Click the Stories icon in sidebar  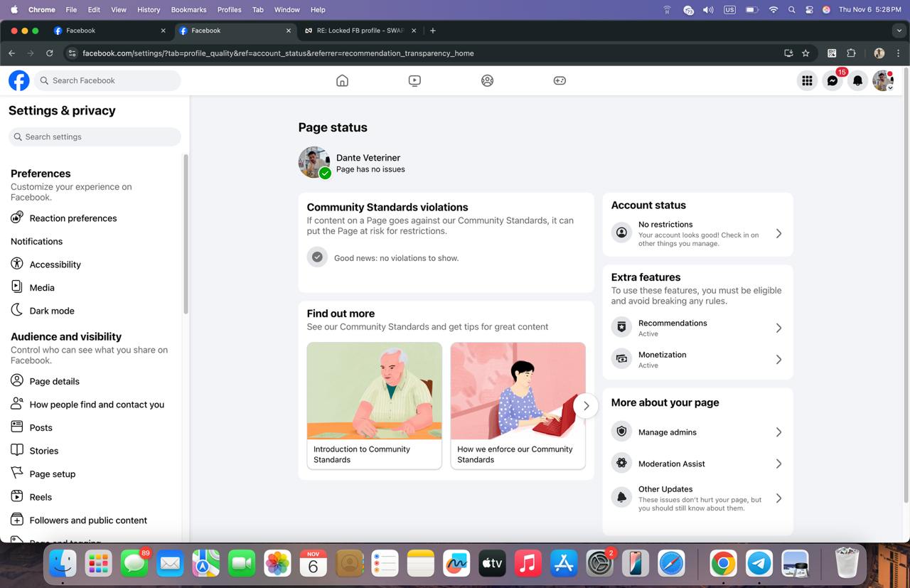17,450
